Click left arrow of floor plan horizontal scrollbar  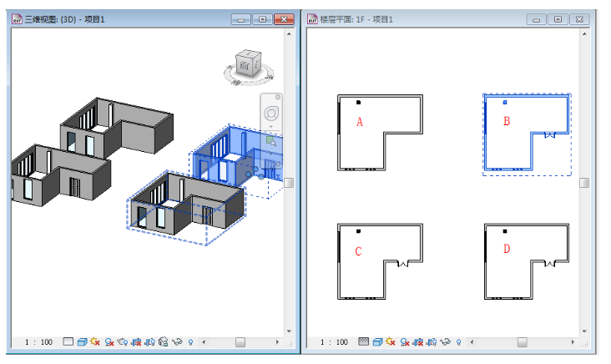tap(472, 342)
